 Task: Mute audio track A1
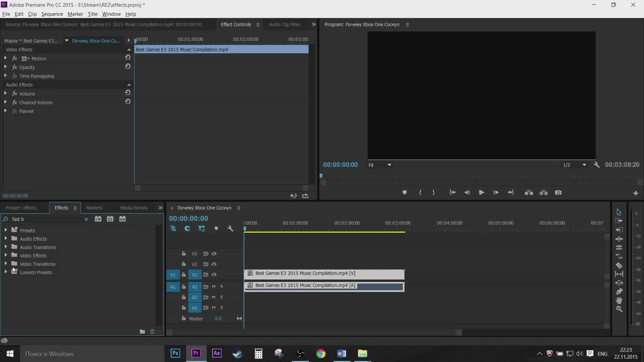coord(213,287)
